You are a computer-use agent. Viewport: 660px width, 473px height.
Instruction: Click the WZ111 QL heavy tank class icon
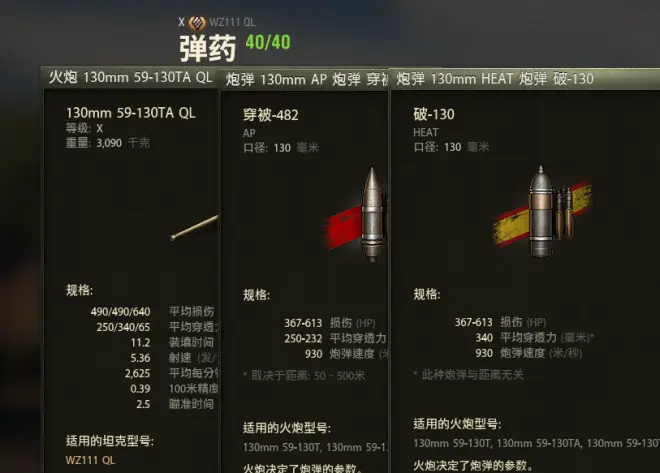coord(197,22)
